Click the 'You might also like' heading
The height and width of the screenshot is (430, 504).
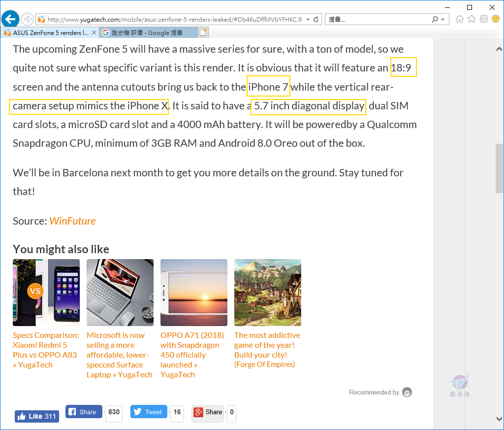pos(61,249)
